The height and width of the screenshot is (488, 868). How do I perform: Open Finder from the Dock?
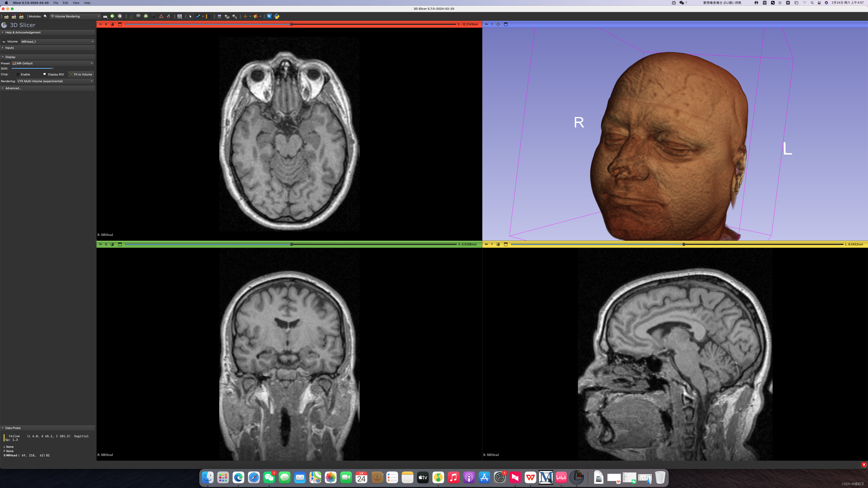pos(208,477)
